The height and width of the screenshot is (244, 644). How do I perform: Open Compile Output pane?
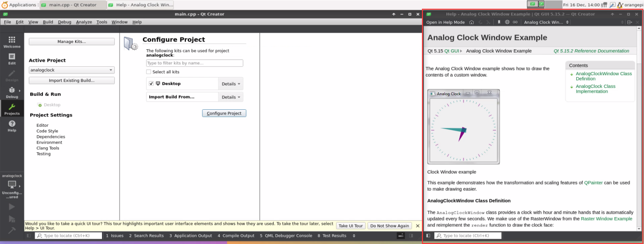[x=236, y=236]
